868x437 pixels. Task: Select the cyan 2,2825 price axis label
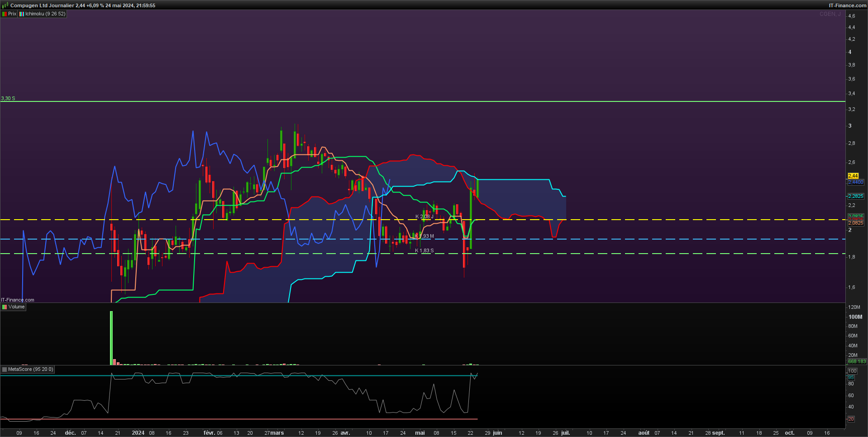click(x=856, y=196)
